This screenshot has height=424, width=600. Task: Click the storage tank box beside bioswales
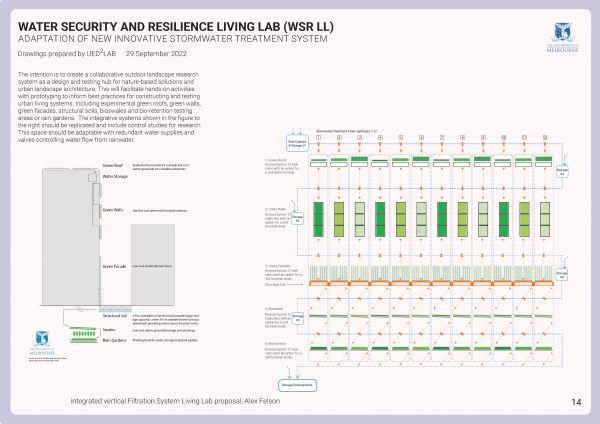[x=298, y=318]
